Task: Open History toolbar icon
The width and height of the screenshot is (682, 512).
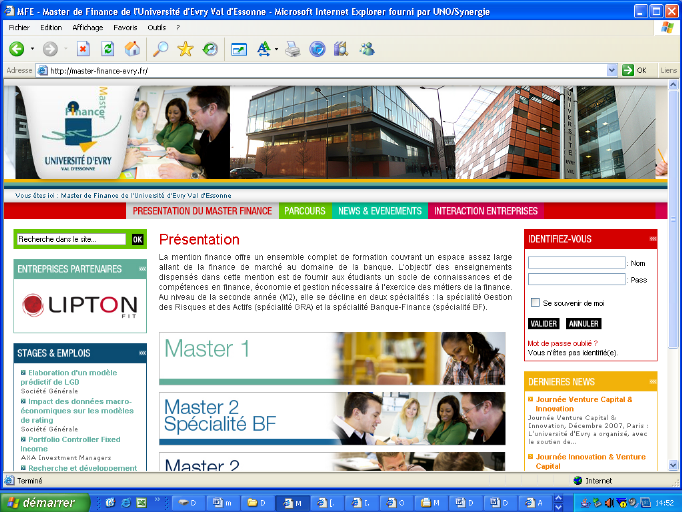Action: click(210, 49)
